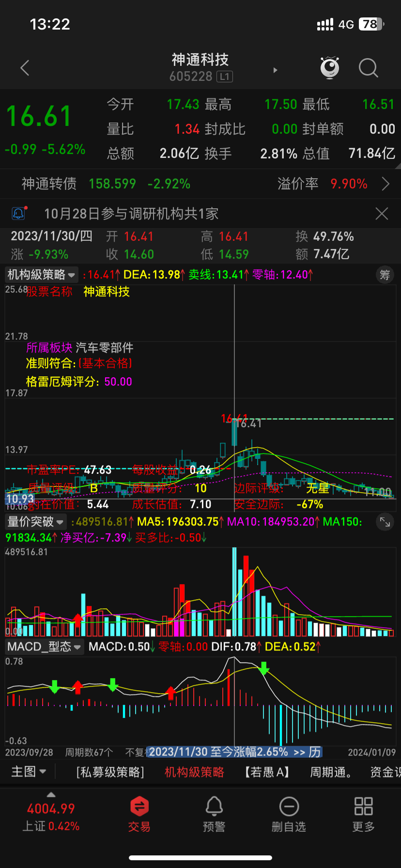
Task: Open the 主图 dropdown
Action: click(29, 772)
